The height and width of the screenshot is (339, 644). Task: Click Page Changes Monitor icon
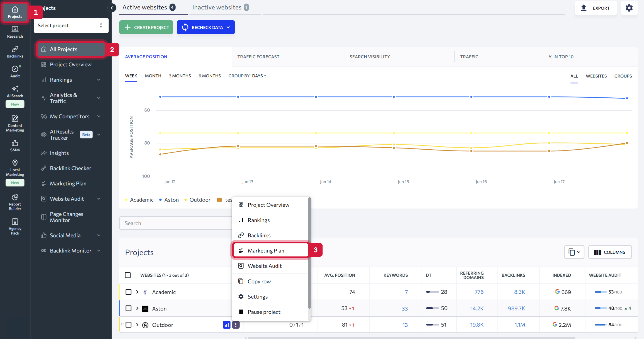[44, 217]
